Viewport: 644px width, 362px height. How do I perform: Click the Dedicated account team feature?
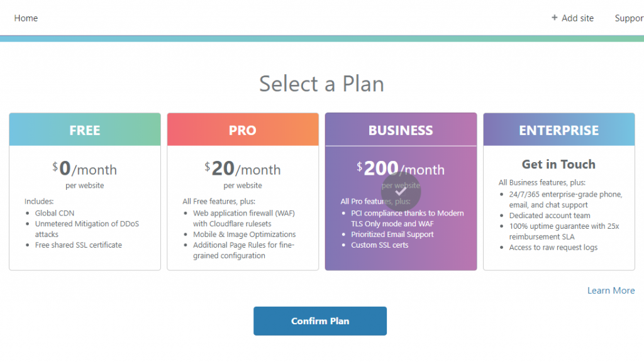coord(550,216)
